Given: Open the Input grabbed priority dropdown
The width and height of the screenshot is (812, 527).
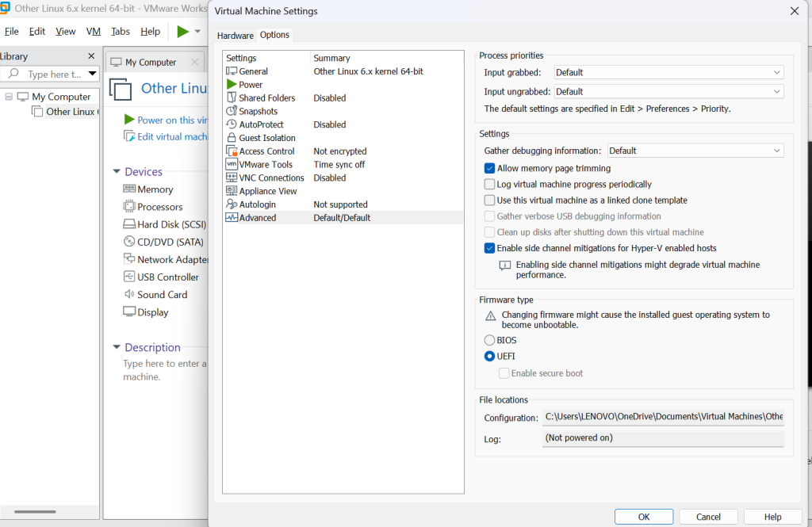Looking at the screenshot, I should [668, 72].
